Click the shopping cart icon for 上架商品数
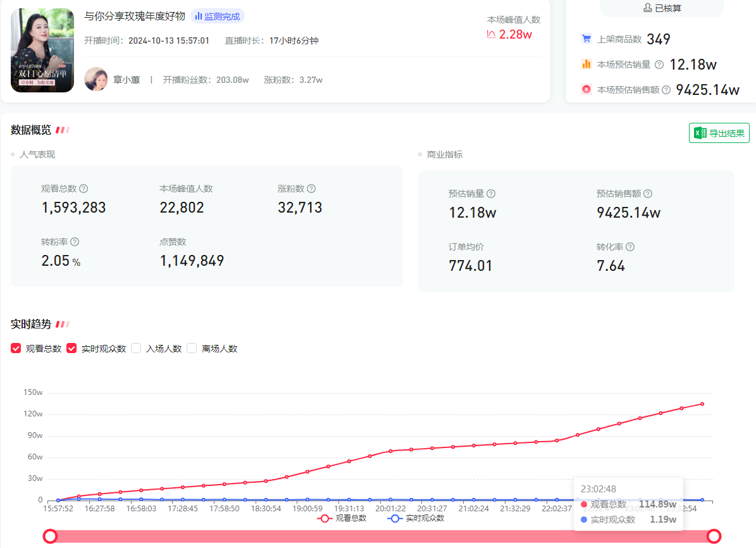 pos(586,39)
